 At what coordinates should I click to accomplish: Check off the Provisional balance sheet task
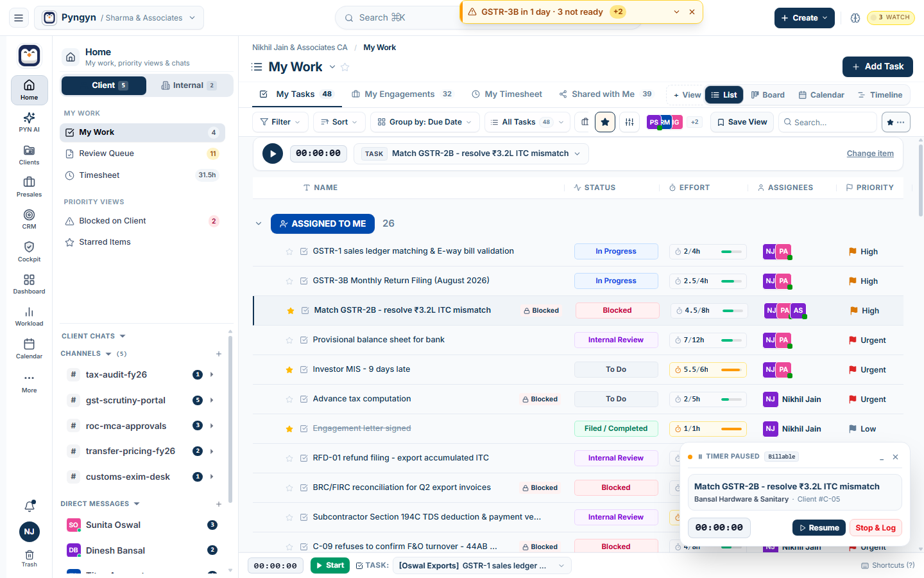304,340
